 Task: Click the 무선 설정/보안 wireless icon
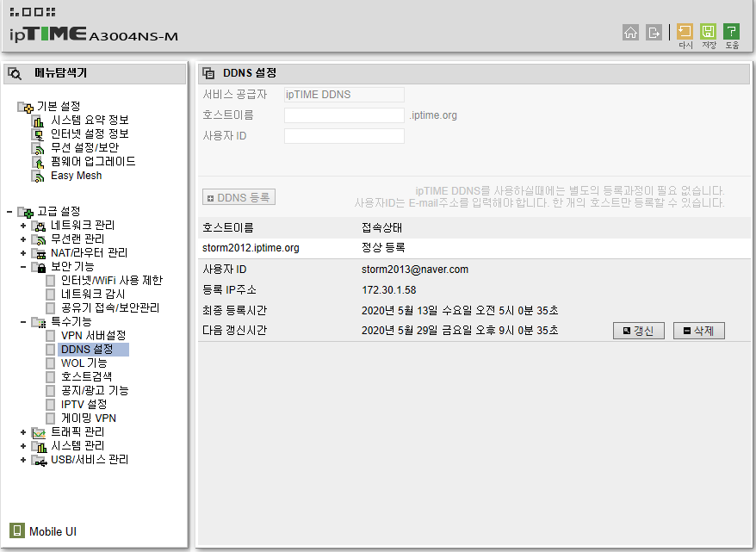38,148
